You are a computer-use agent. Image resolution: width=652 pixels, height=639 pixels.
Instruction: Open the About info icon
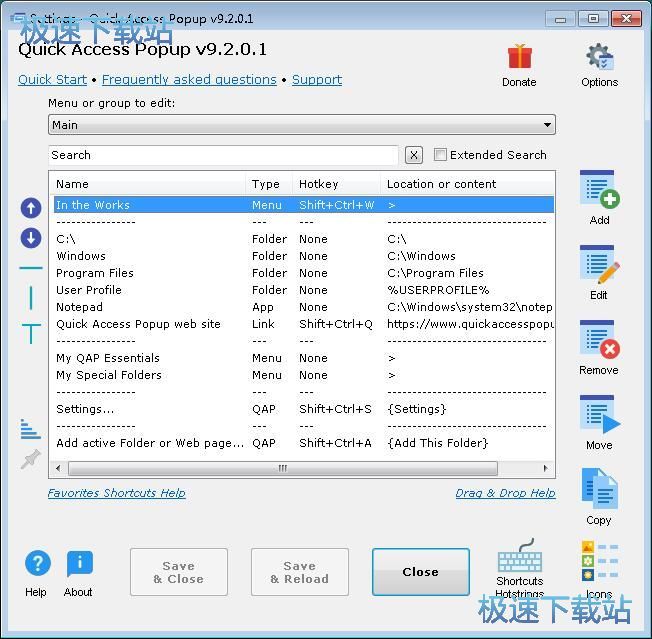(79, 564)
